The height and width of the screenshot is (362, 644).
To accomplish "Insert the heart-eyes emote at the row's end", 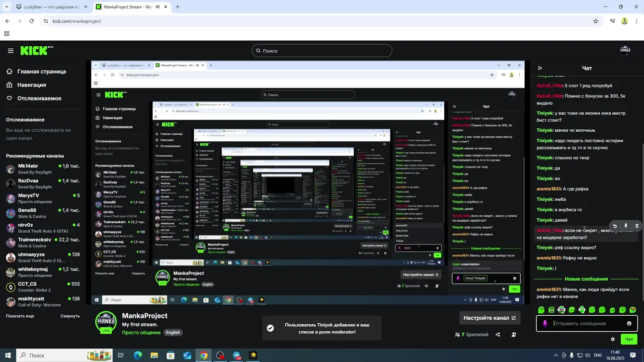I will [x=633, y=310].
